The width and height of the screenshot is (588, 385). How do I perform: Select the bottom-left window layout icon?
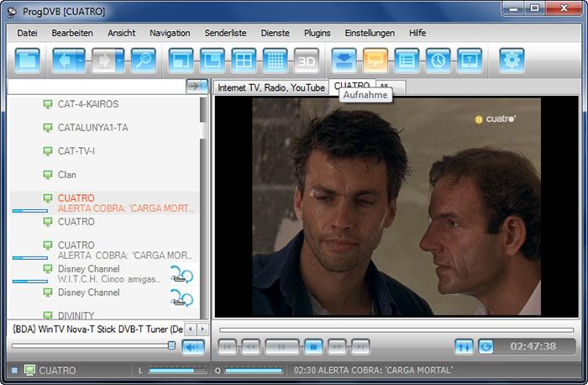[213, 61]
